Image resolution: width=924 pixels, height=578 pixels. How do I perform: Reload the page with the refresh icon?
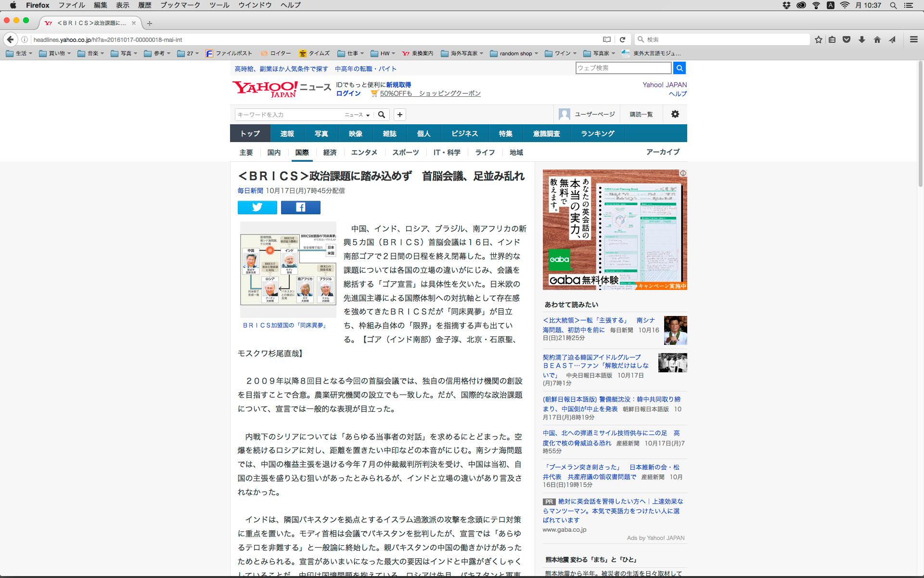click(622, 39)
